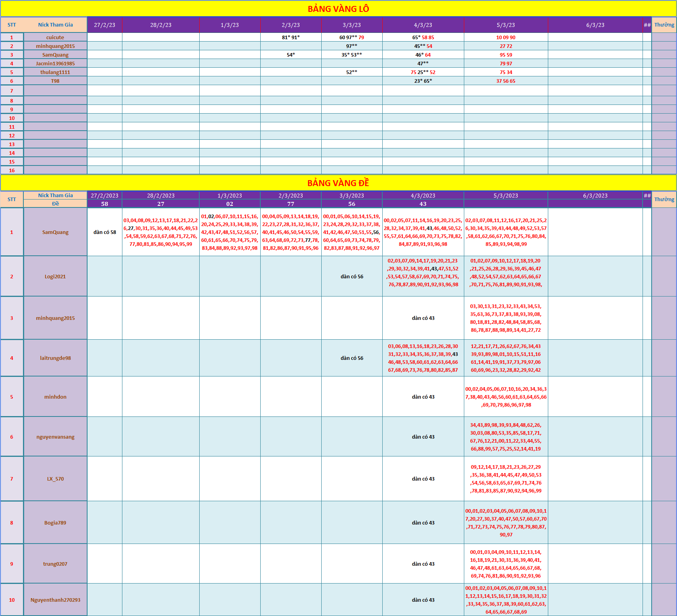
Task: Select the cell with numbers 37 56 65
Action: point(506,81)
